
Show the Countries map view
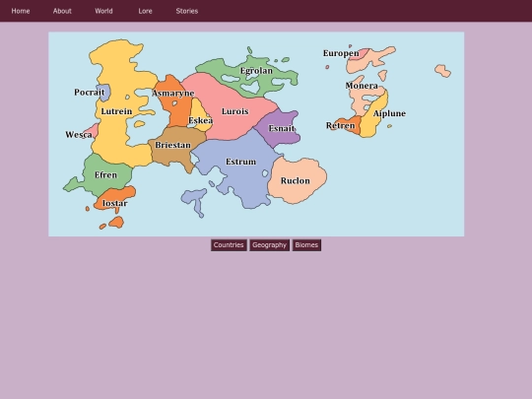tap(229, 245)
